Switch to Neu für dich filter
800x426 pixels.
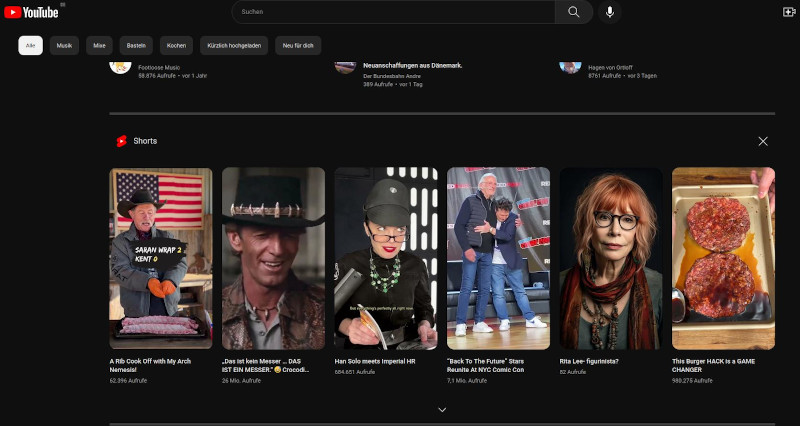pyautogui.click(x=299, y=46)
